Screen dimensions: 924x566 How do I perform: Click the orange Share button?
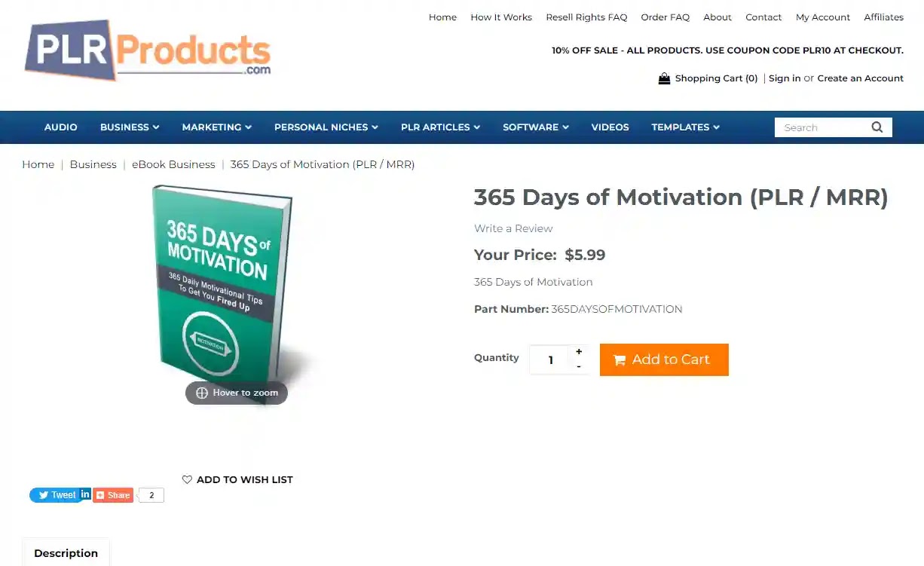pos(113,495)
